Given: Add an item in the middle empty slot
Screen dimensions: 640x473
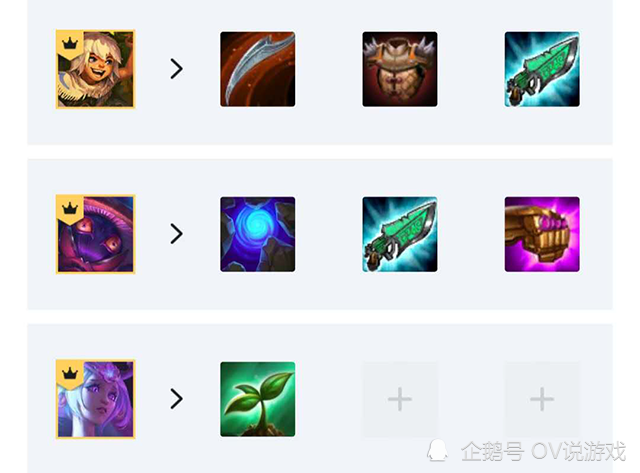Looking at the screenshot, I should [400, 399].
